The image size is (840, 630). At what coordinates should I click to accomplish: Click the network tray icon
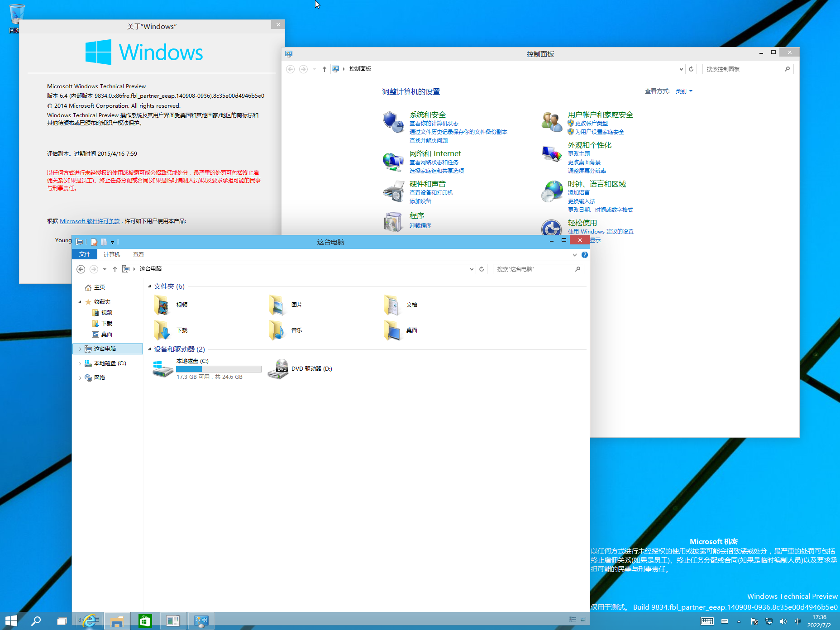coord(769,621)
